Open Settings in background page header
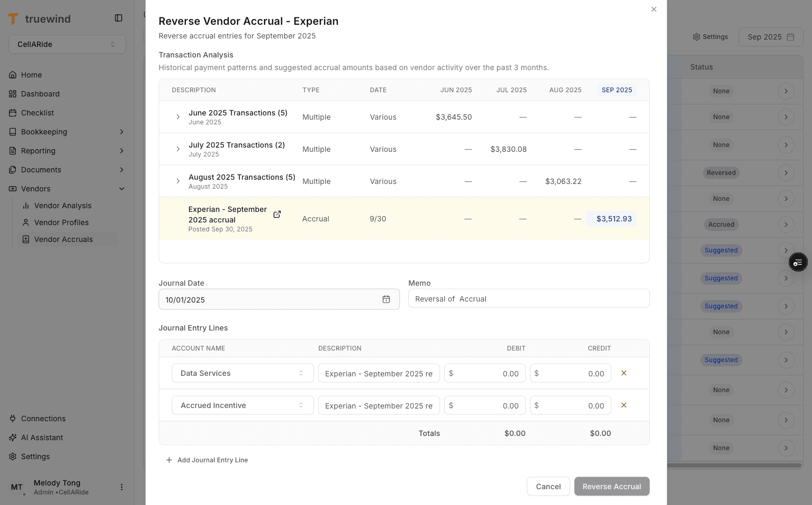812x505 pixels. pos(710,37)
